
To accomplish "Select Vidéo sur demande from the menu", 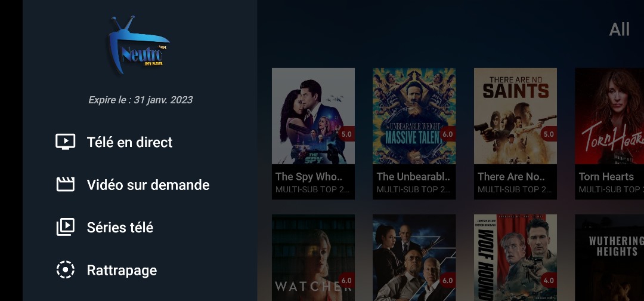I will click(148, 185).
